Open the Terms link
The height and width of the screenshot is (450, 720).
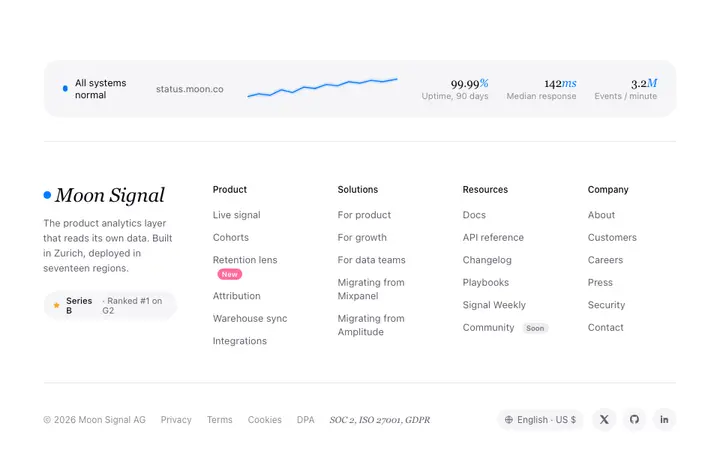[x=219, y=420]
